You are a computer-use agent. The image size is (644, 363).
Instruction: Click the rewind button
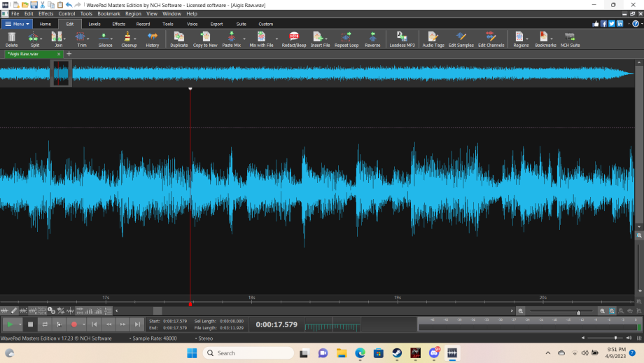coord(108,324)
